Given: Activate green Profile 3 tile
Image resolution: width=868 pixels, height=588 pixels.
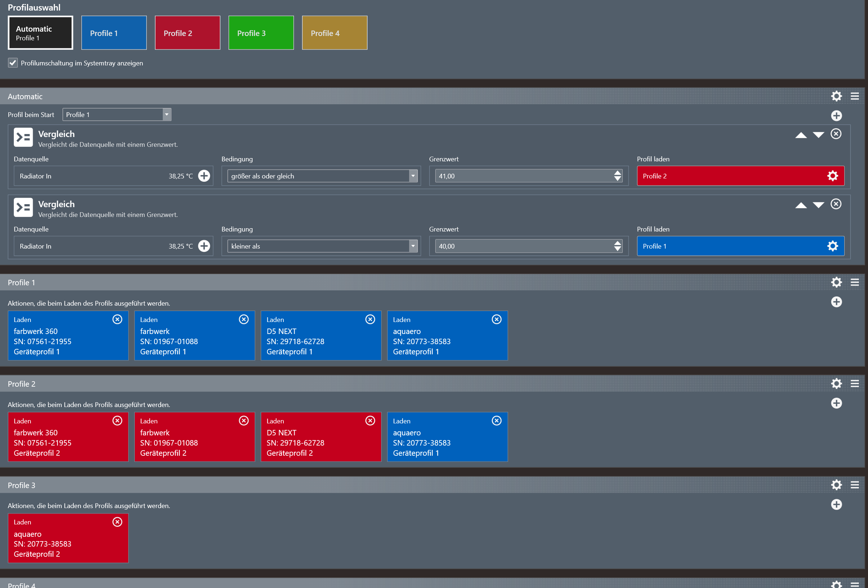Looking at the screenshot, I should coord(261,33).
